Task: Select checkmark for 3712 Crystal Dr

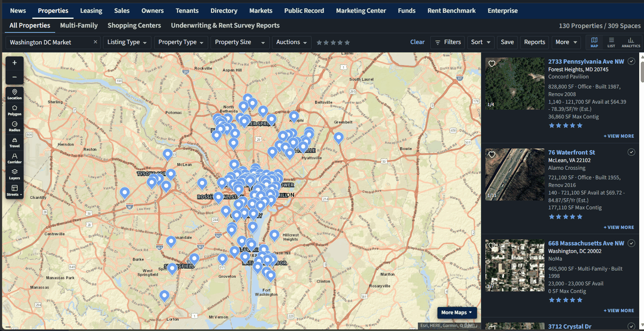Action: pyautogui.click(x=631, y=326)
